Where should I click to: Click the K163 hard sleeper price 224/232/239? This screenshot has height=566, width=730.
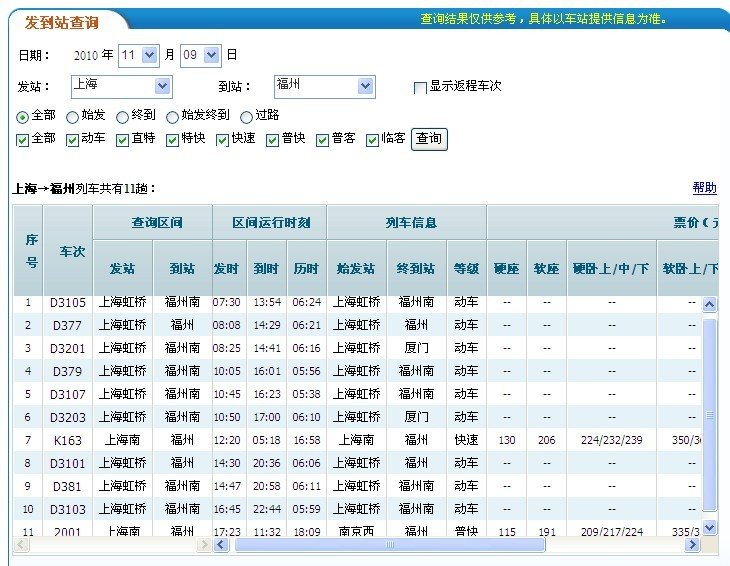[x=612, y=440]
